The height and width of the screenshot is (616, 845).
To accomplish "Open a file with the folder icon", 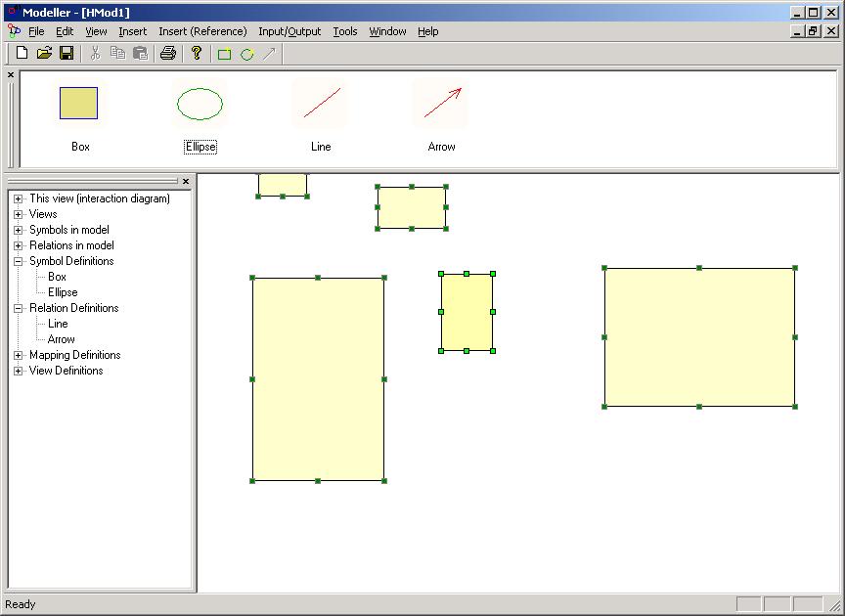I will pyautogui.click(x=44, y=53).
